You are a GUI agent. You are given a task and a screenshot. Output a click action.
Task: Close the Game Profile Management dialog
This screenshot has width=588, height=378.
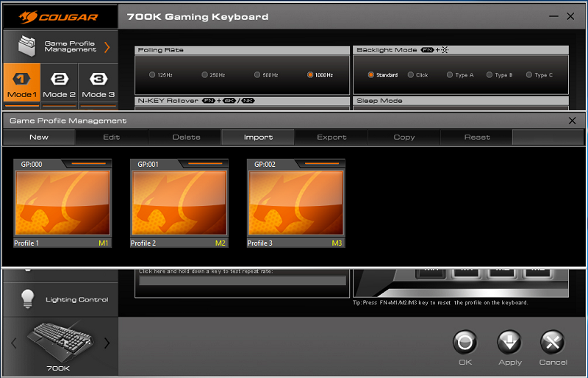[572, 121]
